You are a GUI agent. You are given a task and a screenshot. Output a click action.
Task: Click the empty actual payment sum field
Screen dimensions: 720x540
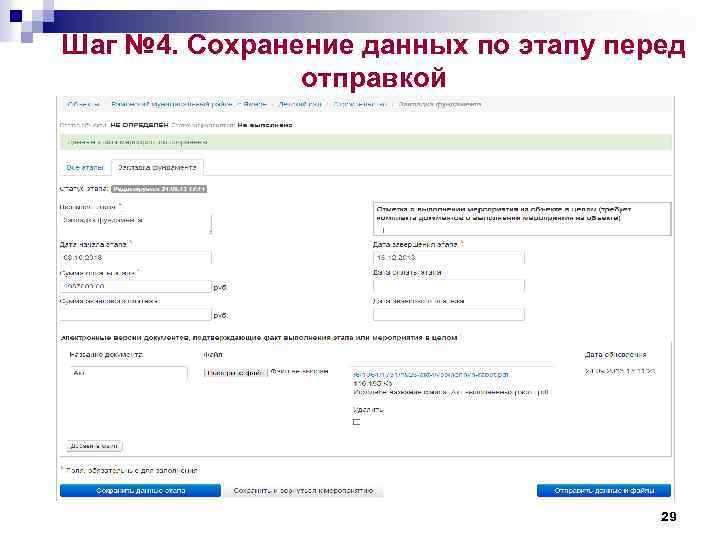click(135, 315)
